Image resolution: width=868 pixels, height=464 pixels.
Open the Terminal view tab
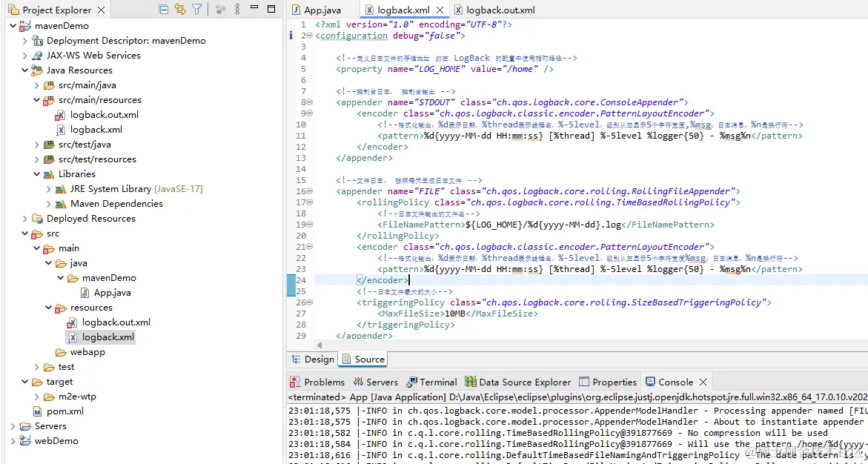[x=432, y=382]
